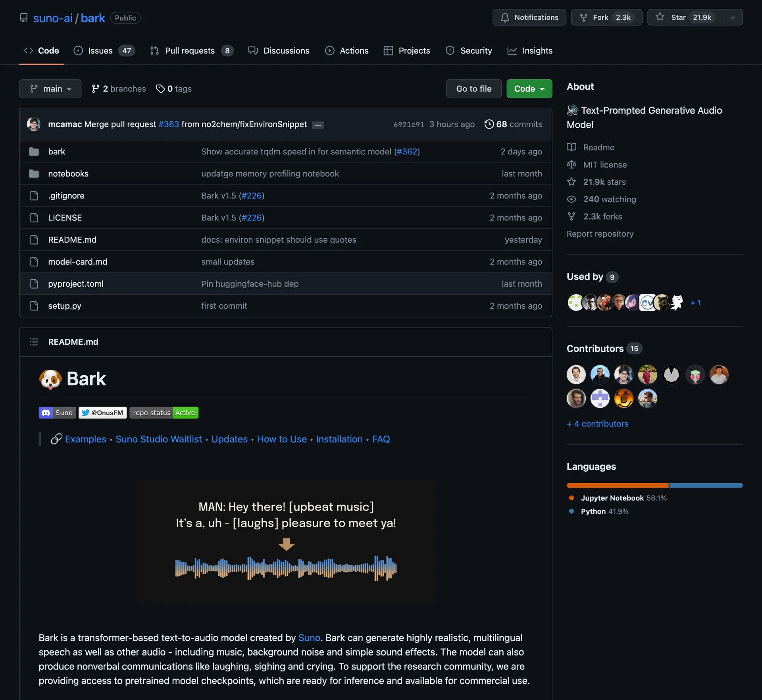Open the Suno Studio Waitlist link
The image size is (762, 700).
click(158, 440)
